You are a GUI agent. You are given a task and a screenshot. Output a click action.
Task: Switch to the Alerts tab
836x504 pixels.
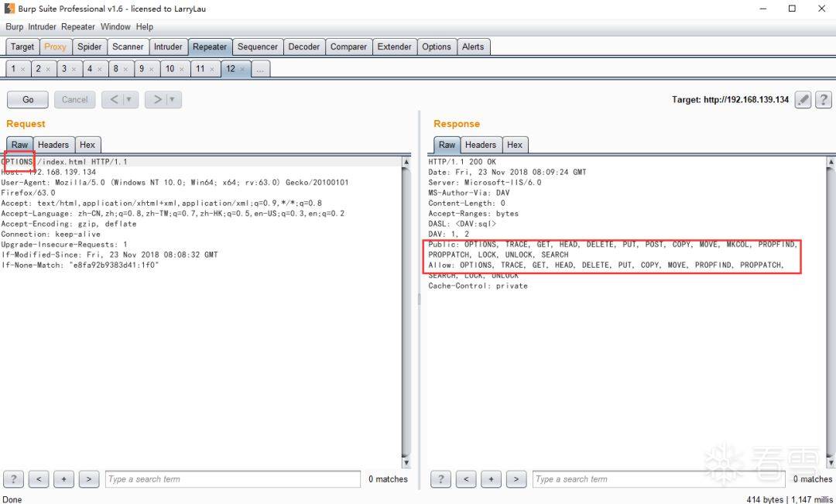tap(473, 46)
